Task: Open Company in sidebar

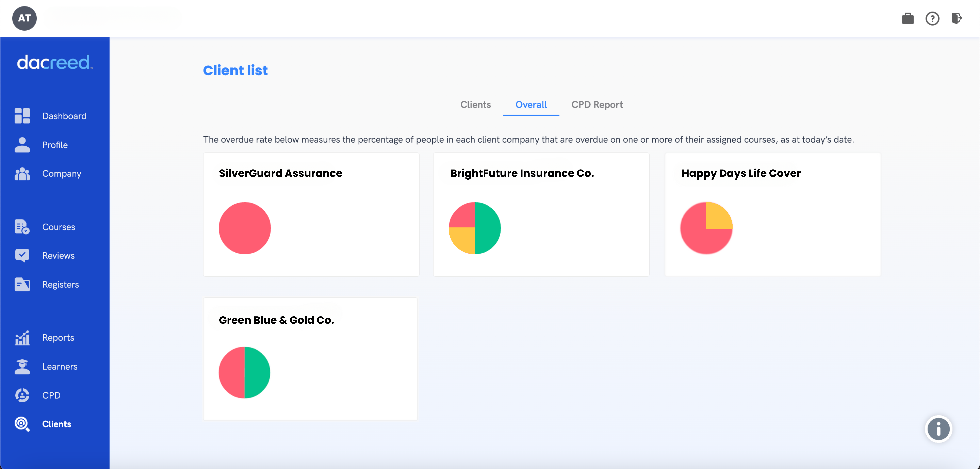Action: click(x=62, y=174)
